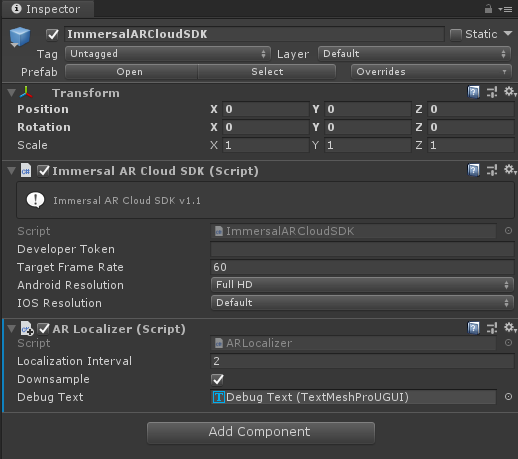Collapse the AR Localizer component
518x459 pixels.
click(12, 329)
